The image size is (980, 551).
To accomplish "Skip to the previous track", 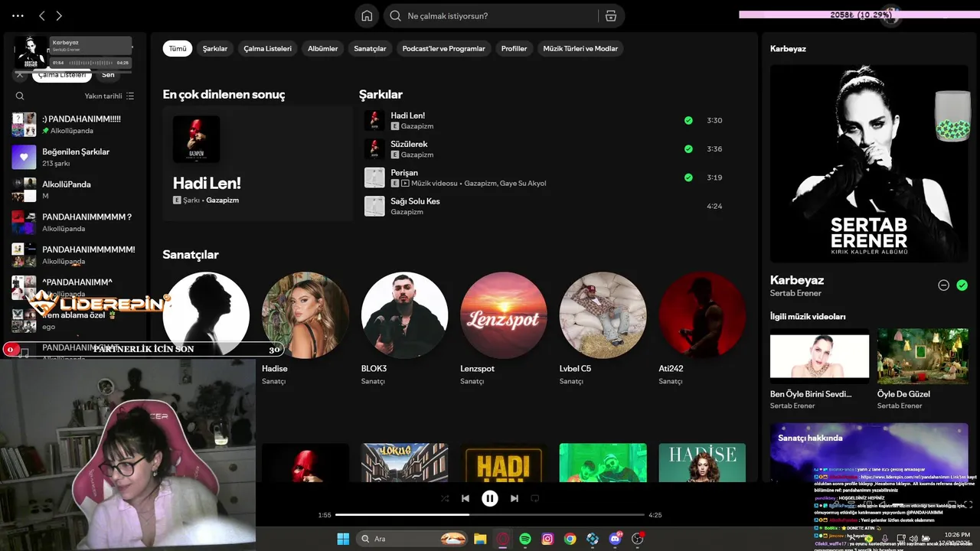I will point(465,498).
